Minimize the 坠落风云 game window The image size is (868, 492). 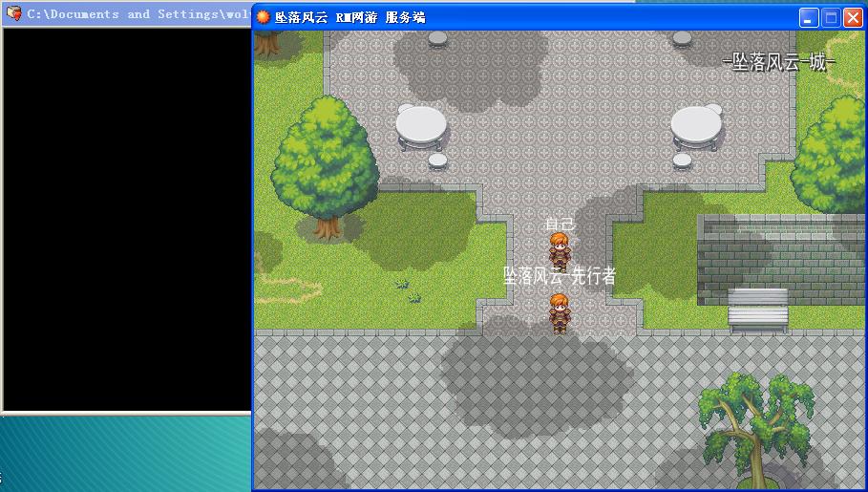[809, 18]
